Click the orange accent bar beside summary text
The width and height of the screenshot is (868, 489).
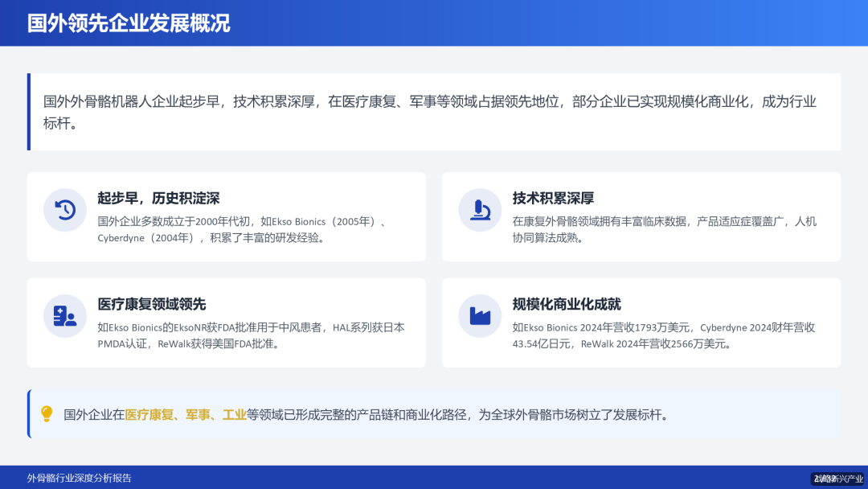click(x=31, y=112)
